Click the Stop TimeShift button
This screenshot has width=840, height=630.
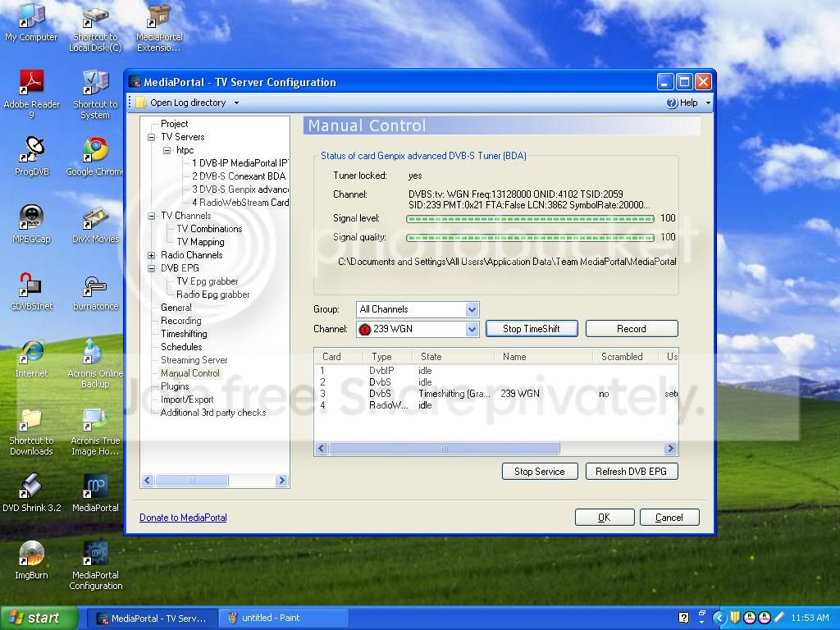[x=532, y=329]
